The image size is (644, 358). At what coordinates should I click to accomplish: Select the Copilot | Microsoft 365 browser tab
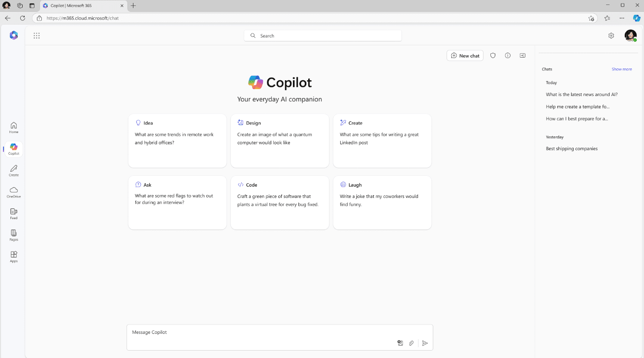pyautogui.click(x=84, y=5)
